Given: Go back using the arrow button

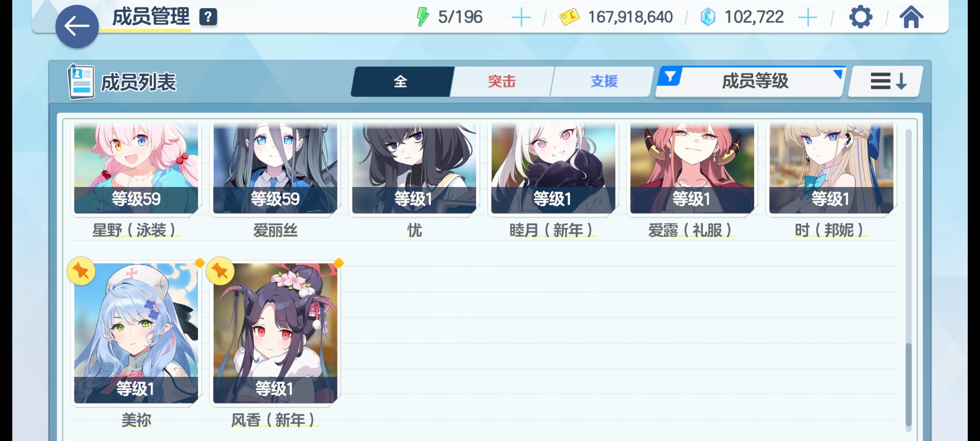Looking at the screenshot, I should pyautogui.click(x=77, y=26).
